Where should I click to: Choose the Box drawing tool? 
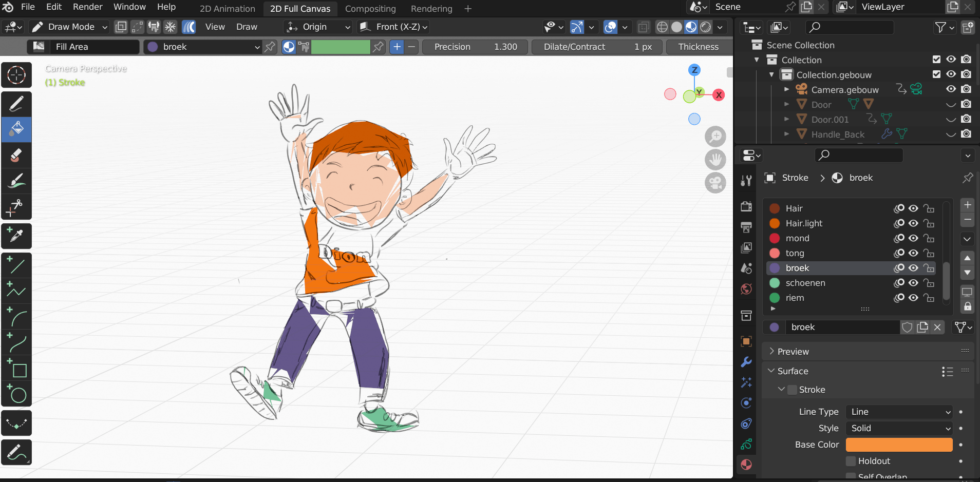pyautogui.click(x=16, y=369)
